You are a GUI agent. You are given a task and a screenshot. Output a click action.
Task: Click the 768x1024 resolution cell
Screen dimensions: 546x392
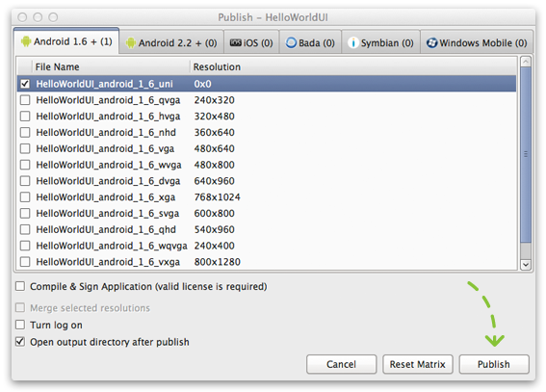[218, 197]
